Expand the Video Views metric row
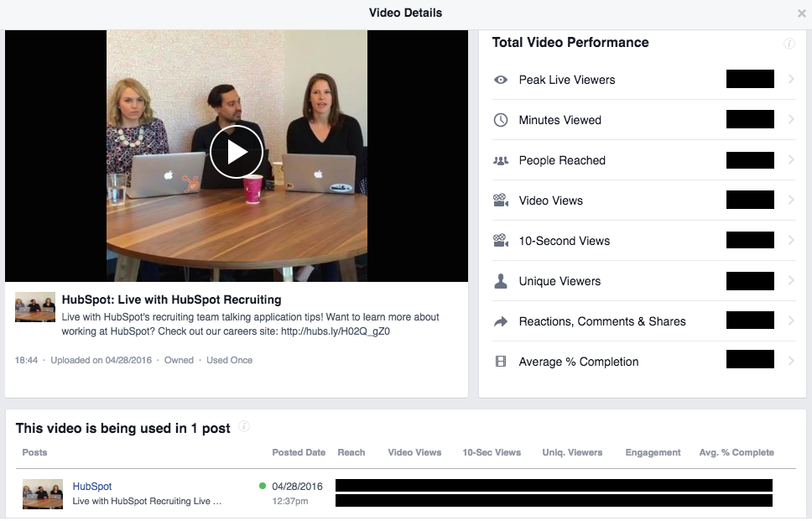Viewport: 812px width, 521px height. (x=789, y=200)
